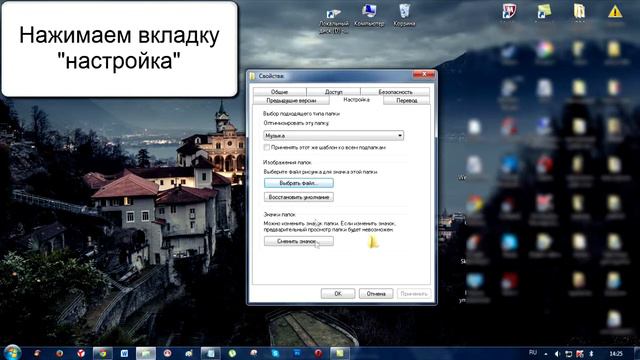
Task: Show hidden tray icons arrow
Action: [546, 353]
